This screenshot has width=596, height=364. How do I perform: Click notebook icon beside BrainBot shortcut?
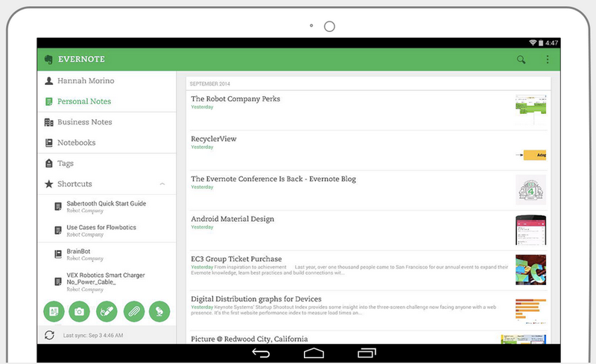click(x=58, y=254)
